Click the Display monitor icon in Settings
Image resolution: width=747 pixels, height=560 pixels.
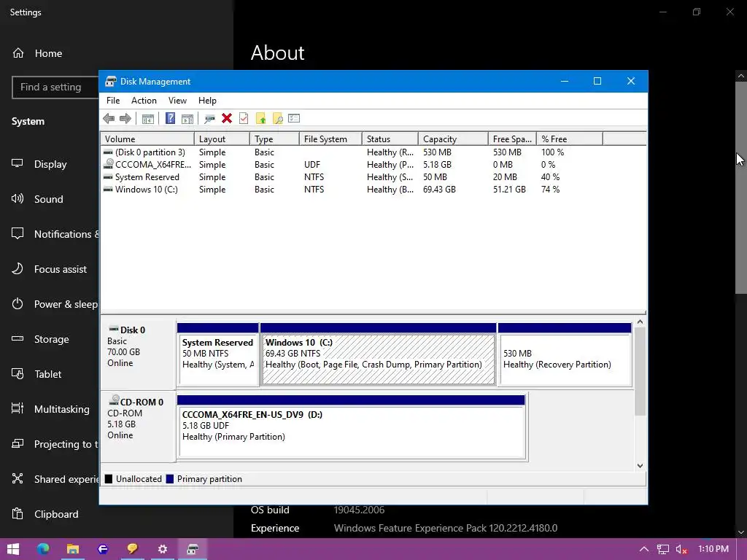(18, 163)
